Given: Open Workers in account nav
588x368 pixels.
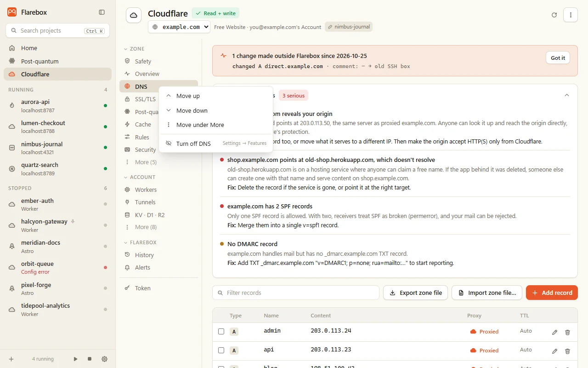Looking at the screenshot, I should (158, 190).
